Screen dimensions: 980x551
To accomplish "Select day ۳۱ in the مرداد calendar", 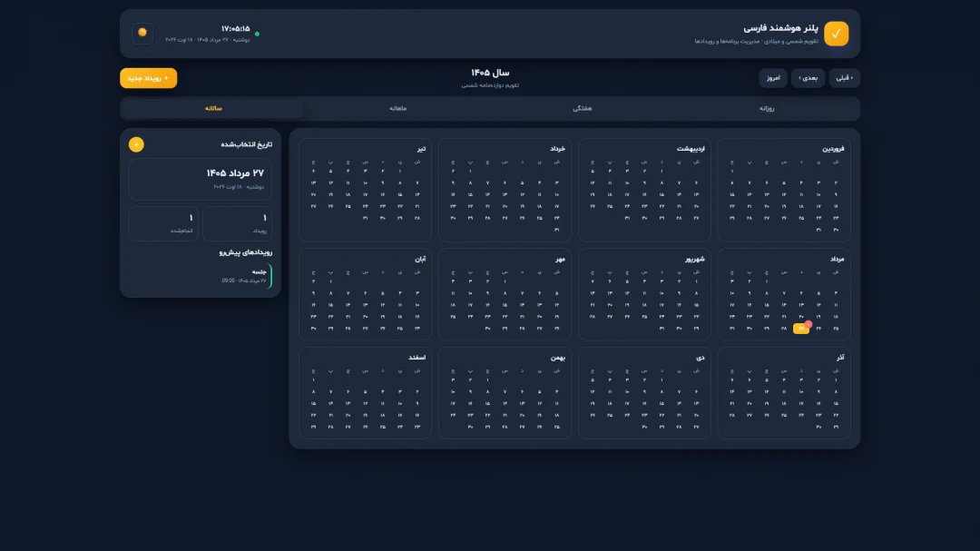I will click(x=732, y=329).
